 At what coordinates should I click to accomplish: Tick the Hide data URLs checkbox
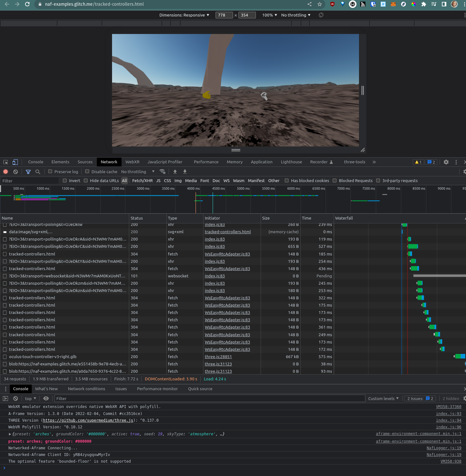pyautogui.click(x=86, y=180)
